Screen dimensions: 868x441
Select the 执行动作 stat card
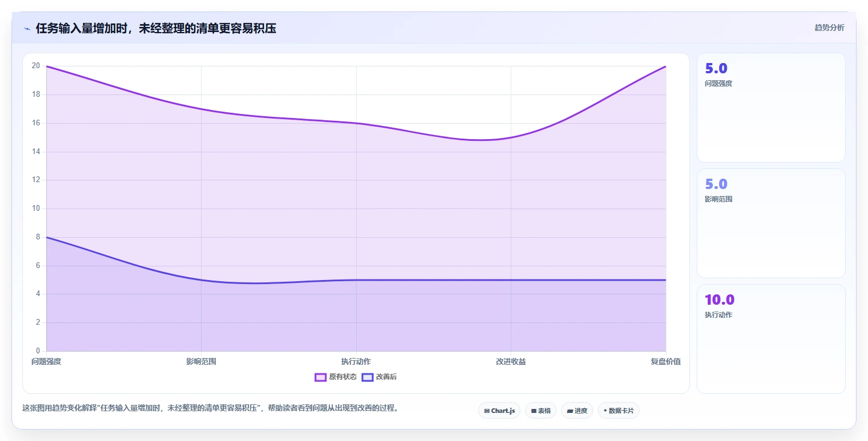771,339
